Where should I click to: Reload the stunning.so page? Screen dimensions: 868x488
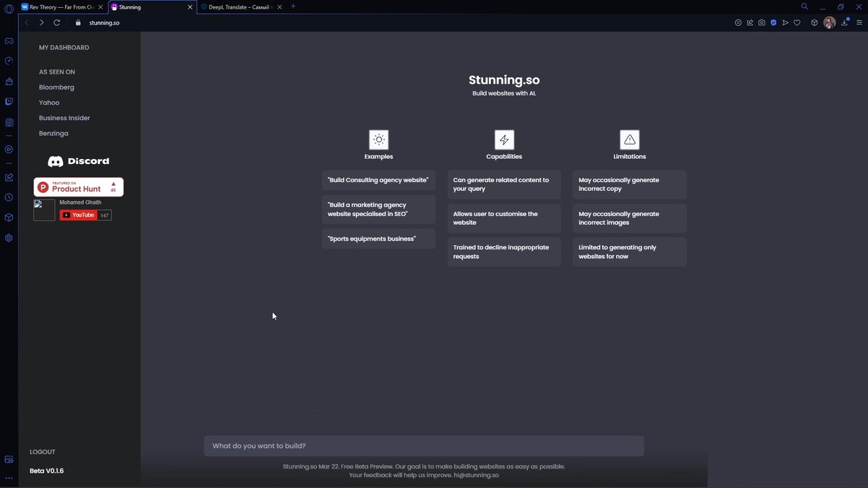pyautogui.click(x=56, y=22)
